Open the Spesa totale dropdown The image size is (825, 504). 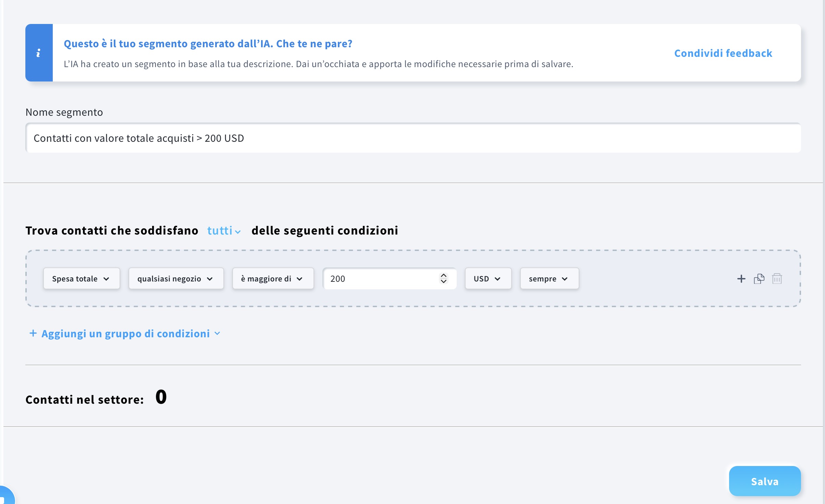81,279
